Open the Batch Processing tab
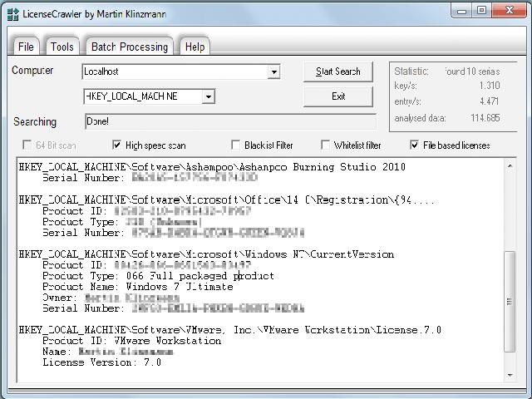 (x=129, y=47)
